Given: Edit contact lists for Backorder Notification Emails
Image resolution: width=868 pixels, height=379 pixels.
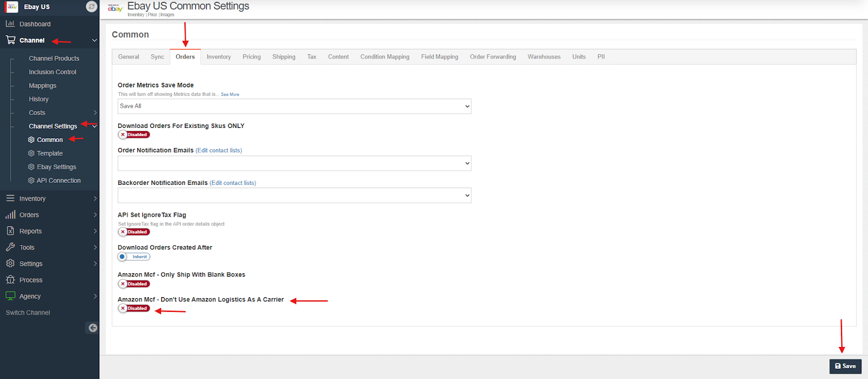Looking at the screenshot, I should point(233,183).
